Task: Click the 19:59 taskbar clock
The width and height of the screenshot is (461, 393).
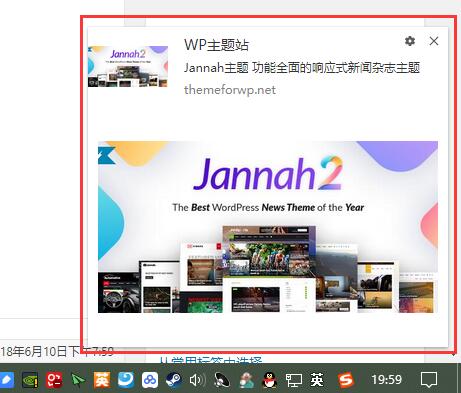Action: pos(387,380)
